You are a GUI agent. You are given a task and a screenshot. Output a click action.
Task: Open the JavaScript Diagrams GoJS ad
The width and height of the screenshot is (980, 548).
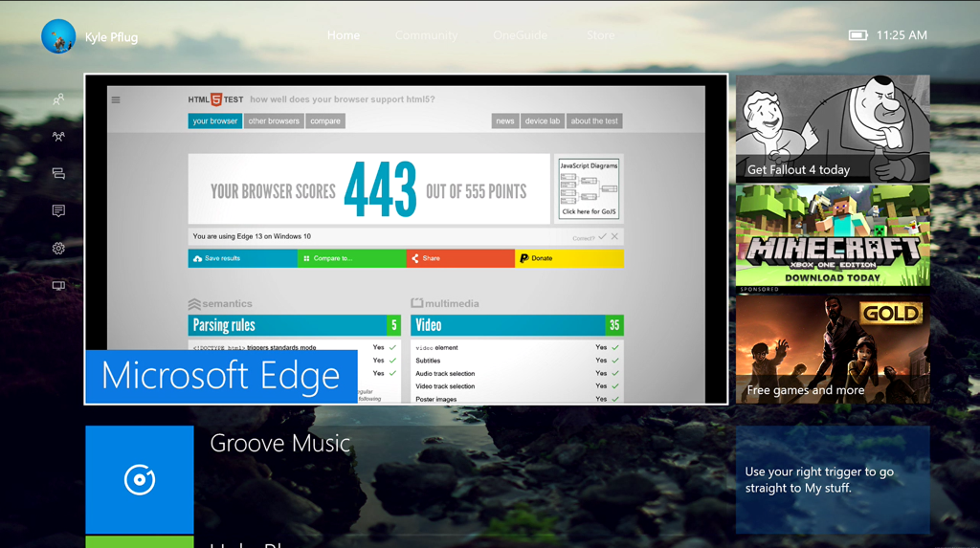589,188
